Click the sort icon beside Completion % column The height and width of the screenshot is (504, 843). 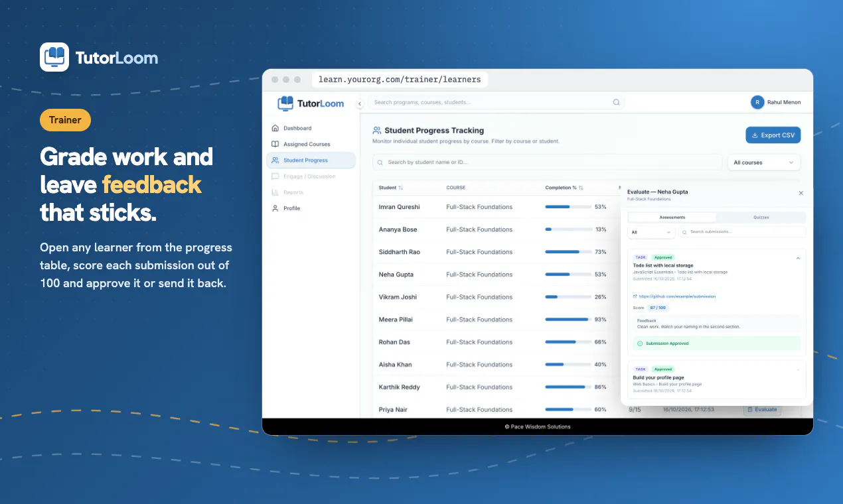(581, 188)
